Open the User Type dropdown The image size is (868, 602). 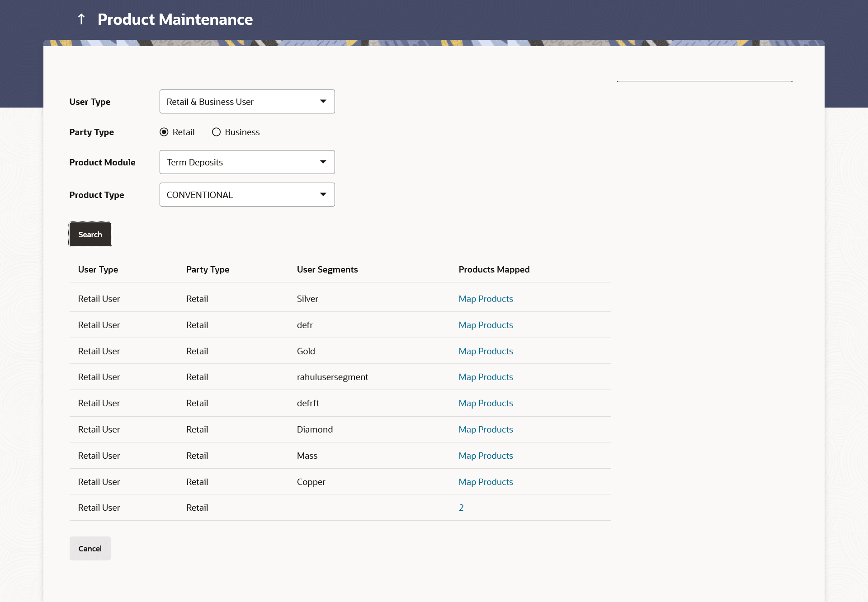pyautogui.click(x=247, y=102)
